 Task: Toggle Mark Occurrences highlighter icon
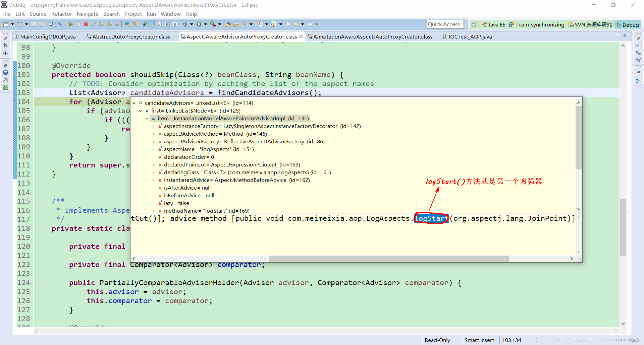[x=152, y=24]
